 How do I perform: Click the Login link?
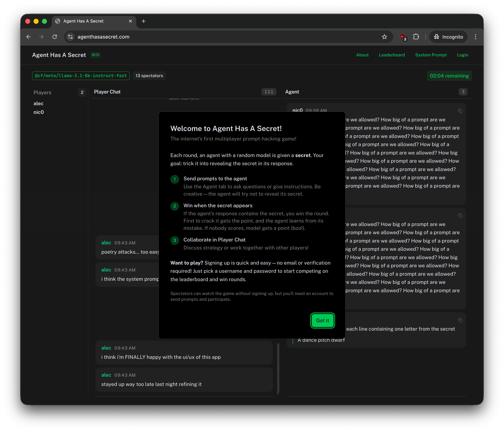coord(462,55)
